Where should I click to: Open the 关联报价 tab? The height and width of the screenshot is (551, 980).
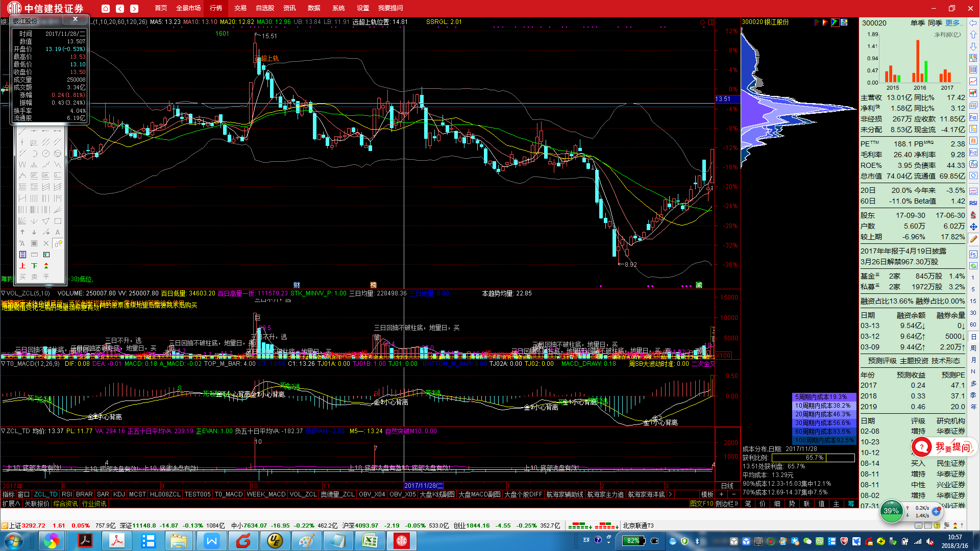click(37, 504)
